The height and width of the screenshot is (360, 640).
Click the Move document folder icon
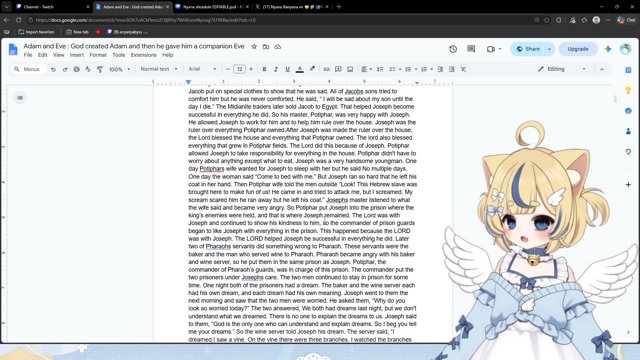tap(266, 47)
